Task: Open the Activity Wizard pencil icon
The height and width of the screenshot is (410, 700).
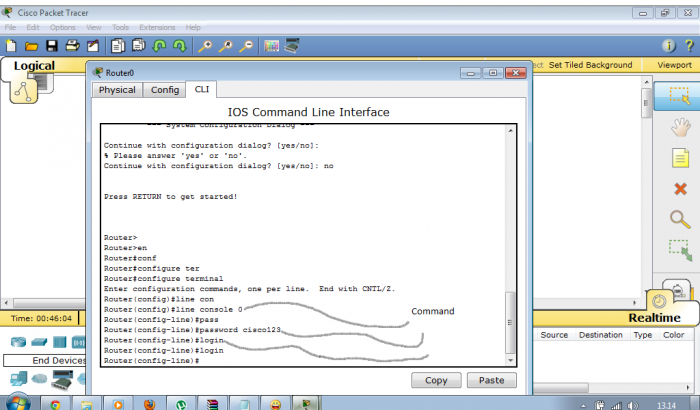Action: (93, 46)
